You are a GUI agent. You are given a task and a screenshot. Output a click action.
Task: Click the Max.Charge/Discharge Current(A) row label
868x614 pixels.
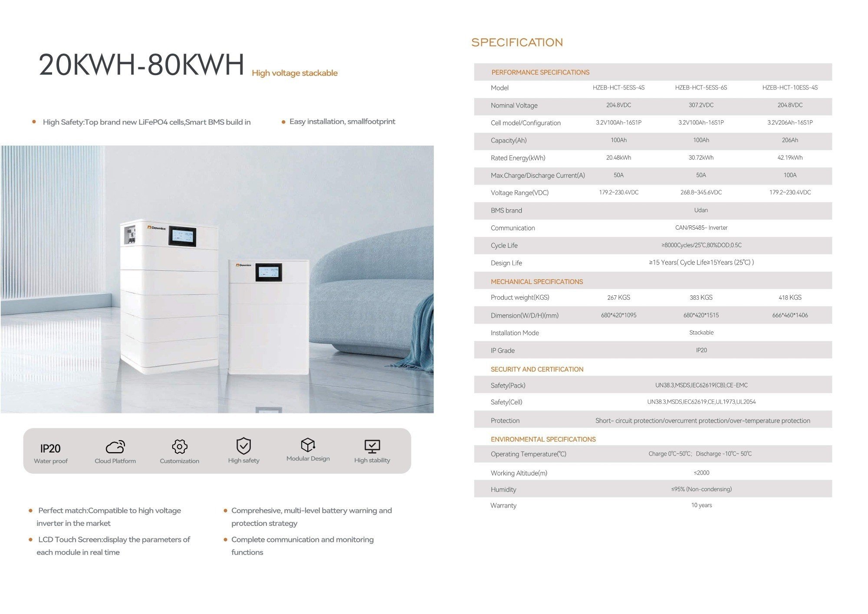(x=538, y=175)
